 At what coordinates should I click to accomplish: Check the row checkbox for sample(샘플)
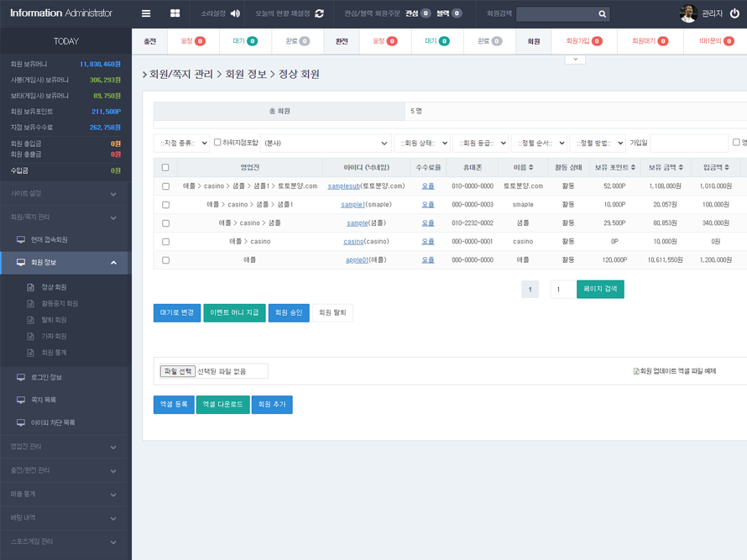(166, 223)
